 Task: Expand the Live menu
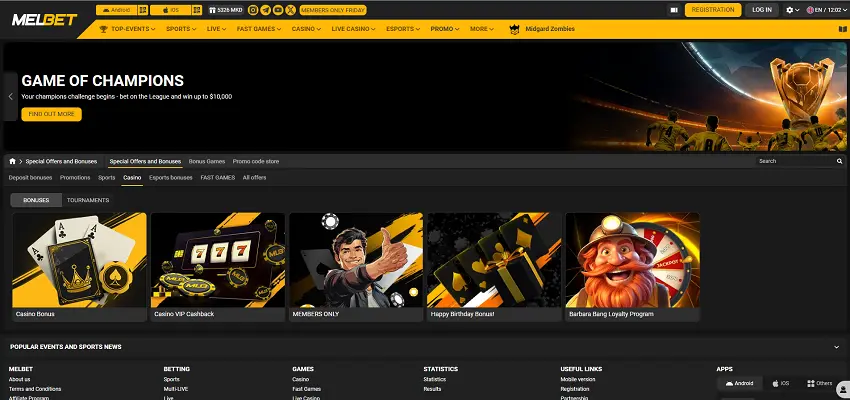click(216, 29)
